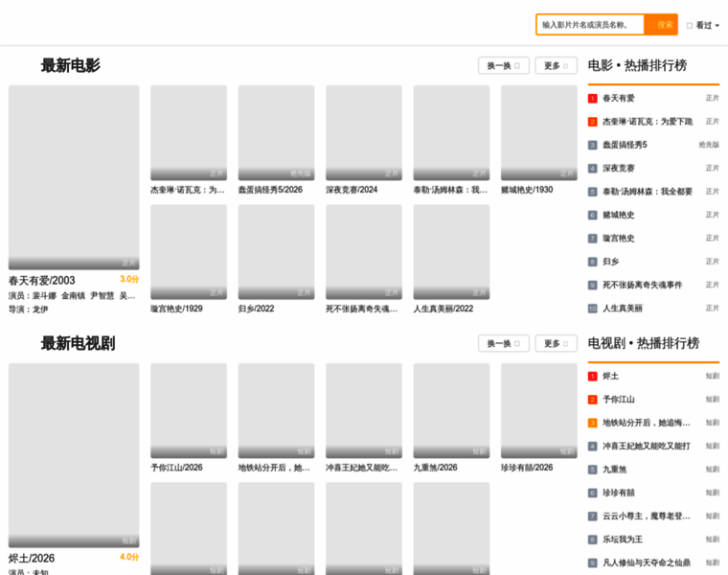Open 更多 link for 最新电视剧

point(556,343)
